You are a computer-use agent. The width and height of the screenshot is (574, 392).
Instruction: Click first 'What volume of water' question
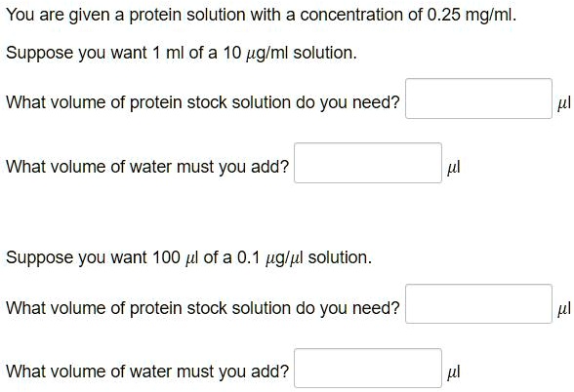coord(147,167)
